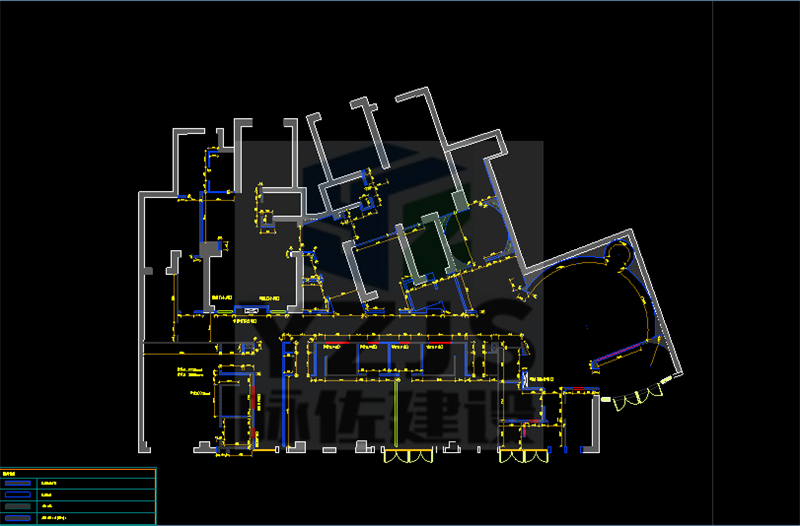The width and height of the screenshot is (800, 526).
Task: Click the yellow text label in the third legend row
Action: coord(46,506)
